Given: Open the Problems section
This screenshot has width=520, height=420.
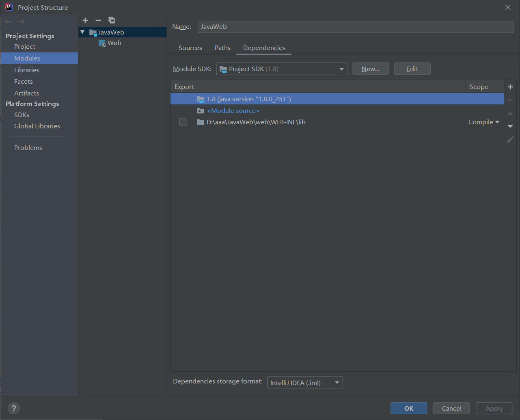Looking at the screenshot, I should (x=28, y=148).
